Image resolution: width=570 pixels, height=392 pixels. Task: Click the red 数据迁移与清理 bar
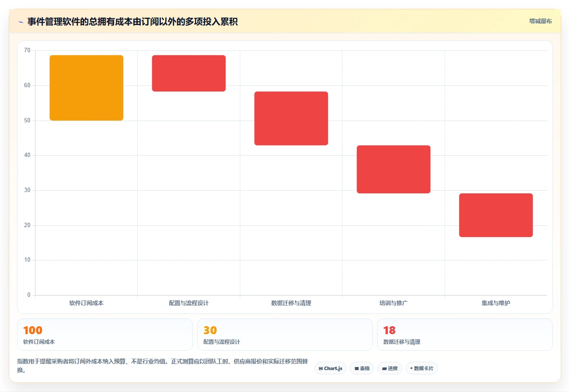(291, 118)
